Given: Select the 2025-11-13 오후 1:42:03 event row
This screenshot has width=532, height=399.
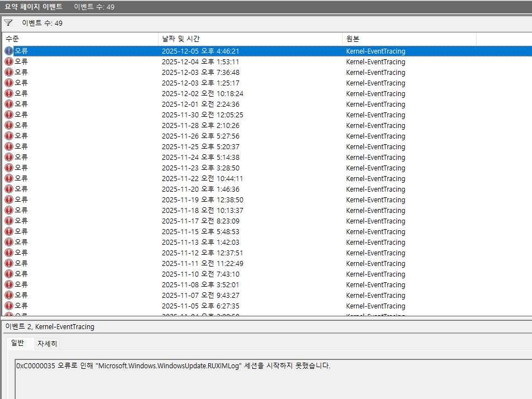Looking at the screenshot, I should 200,242.
